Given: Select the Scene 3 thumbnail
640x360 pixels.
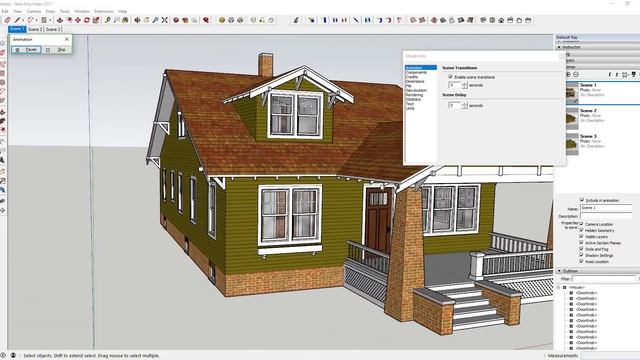Looking at the screenshot, I should 572,144.
